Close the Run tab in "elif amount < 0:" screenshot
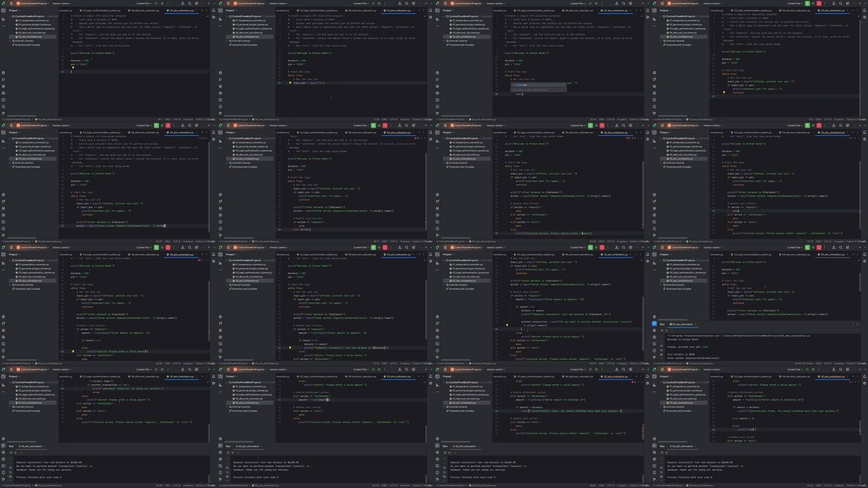868x488 pixels. click(696, 446)
